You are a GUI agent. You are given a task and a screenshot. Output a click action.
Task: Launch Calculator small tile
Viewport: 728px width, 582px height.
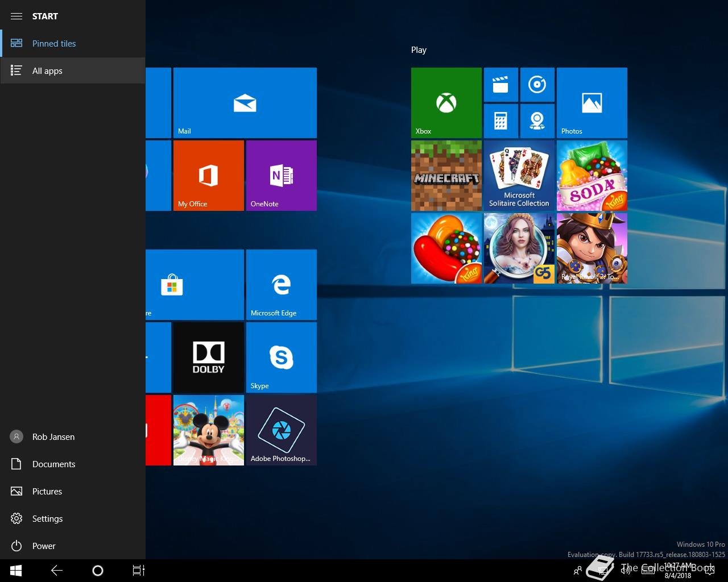501,121
